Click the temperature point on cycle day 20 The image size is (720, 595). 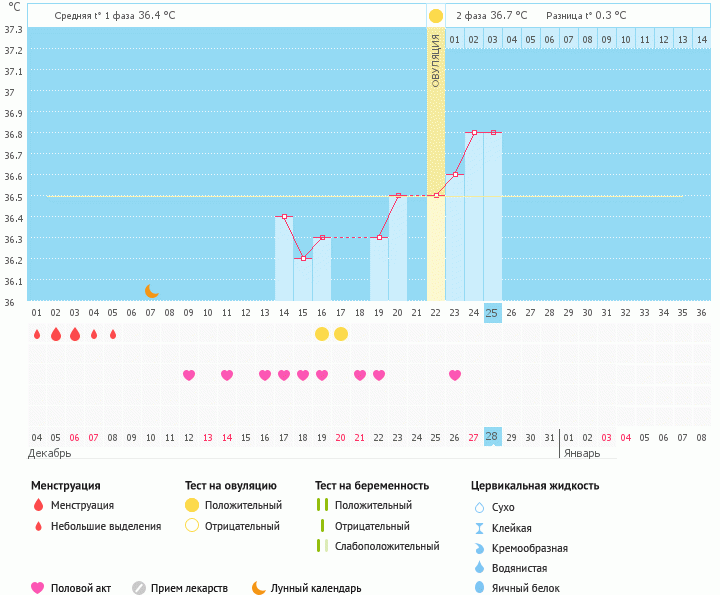[x=398, y=196]
